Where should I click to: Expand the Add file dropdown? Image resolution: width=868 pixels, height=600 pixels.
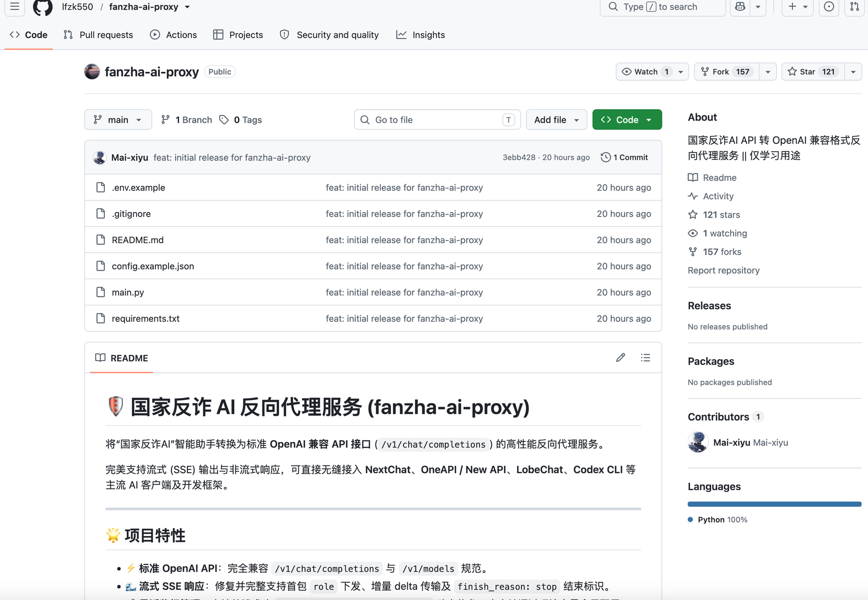tap(557, 120)
